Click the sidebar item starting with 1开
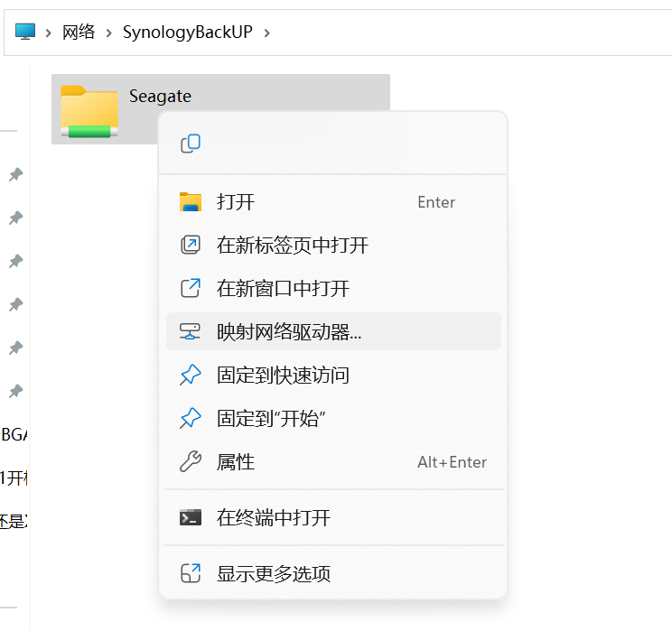Image resolution: width=672 pixels, height=631 pixels. [x=14, y=478]
